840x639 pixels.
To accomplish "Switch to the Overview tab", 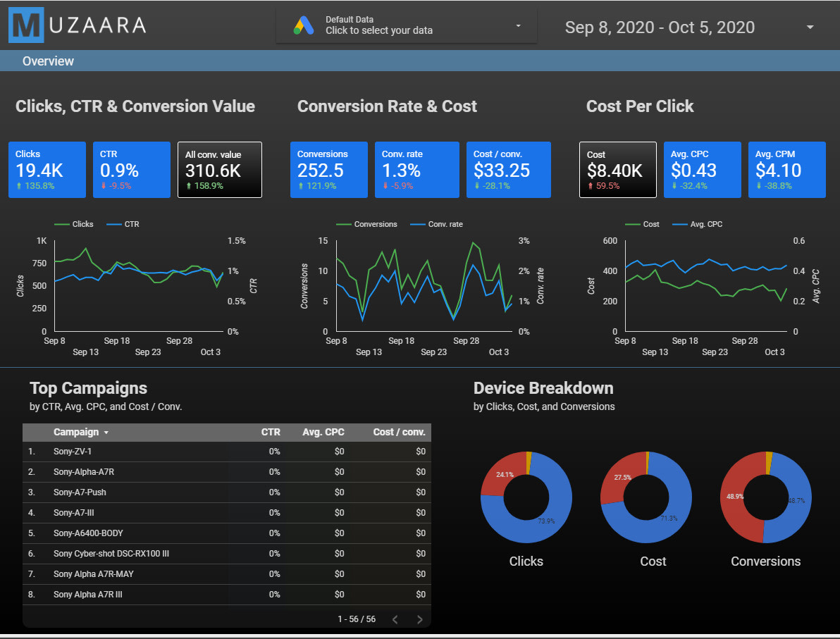I will pyautogui.click(x=48, y=61).
